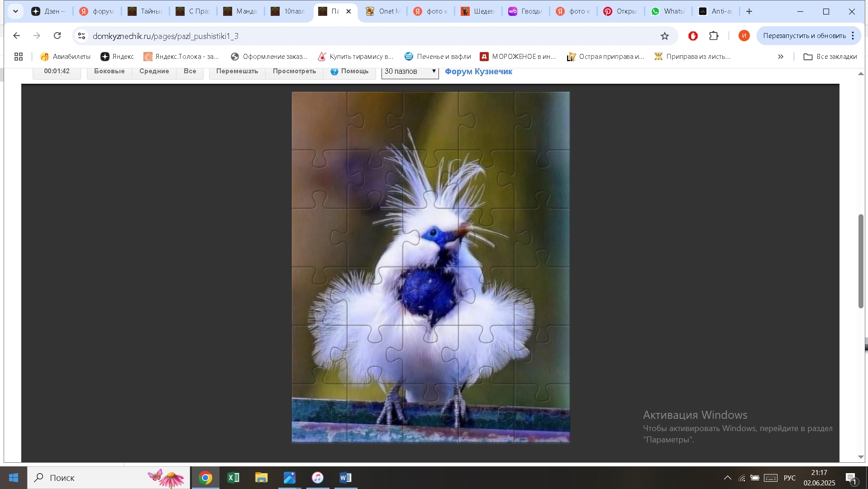This screenshot has width=868, height=489.
Task: Bookmark this page with the star icon
Action: pos(664,36)
